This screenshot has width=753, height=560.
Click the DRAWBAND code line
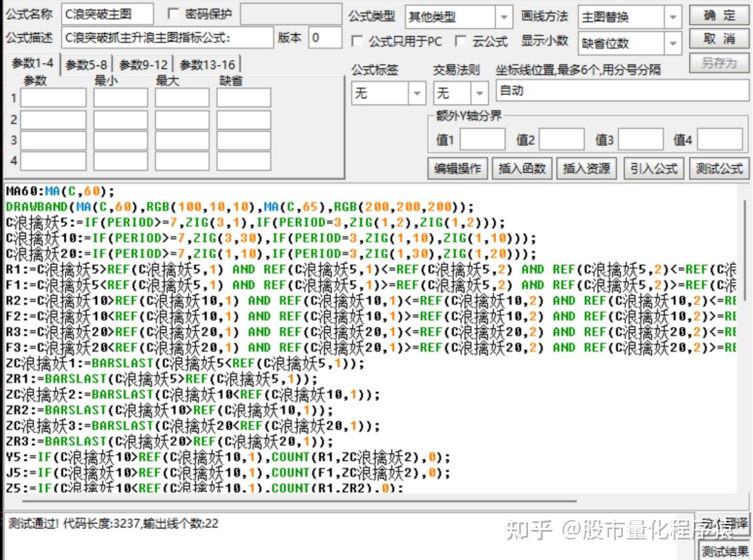pyautogui.click(x=240, y=207)
